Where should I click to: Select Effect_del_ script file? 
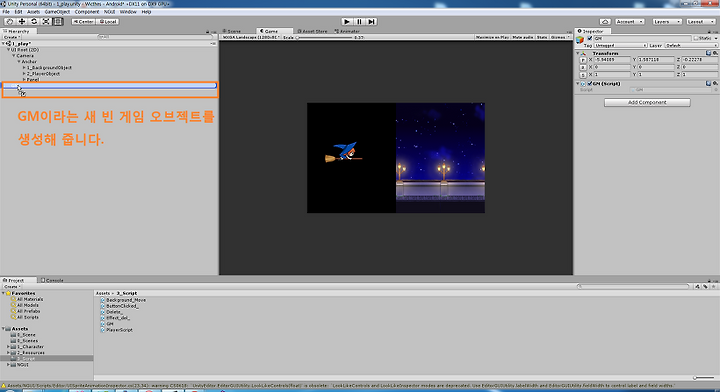click(x=115, y=318)
